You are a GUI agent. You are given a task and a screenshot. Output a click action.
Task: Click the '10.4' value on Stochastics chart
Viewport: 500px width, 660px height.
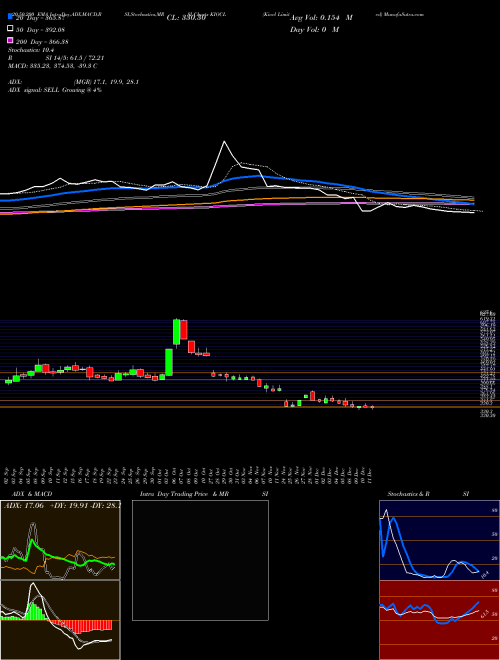point(484,575)
